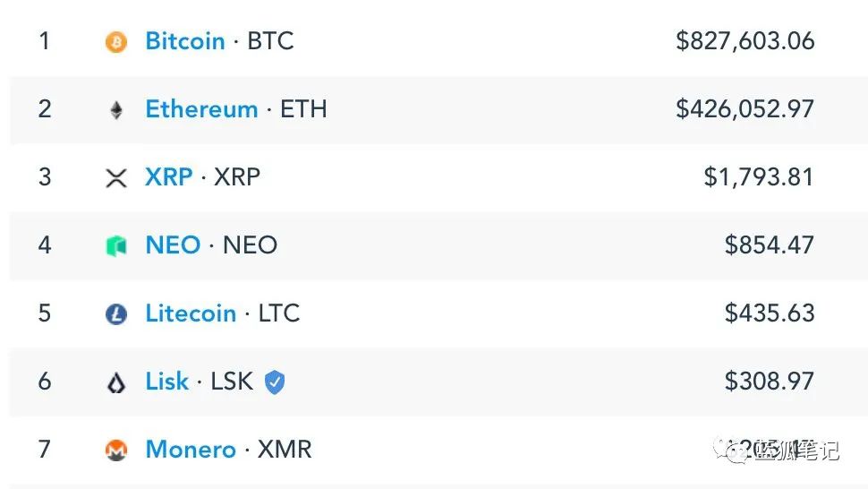868x489 pixels.
Task: Click the blue Litecoin logo icon
Action: click(x=116, y=314)
